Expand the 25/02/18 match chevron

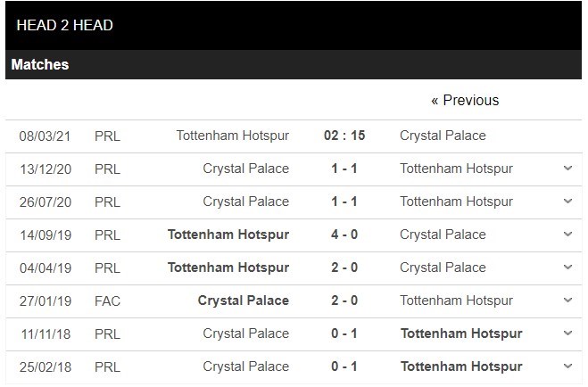point(568,366)
